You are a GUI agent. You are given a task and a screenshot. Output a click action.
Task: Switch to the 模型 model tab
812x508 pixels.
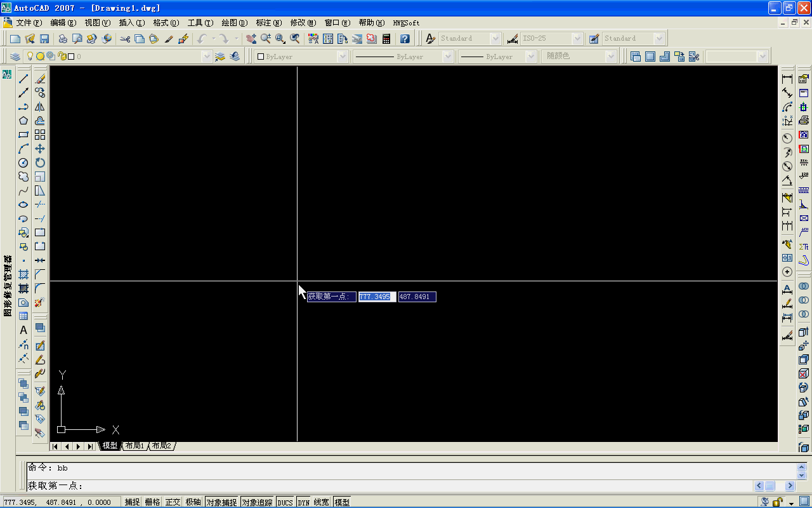click(x=110, y=446)
